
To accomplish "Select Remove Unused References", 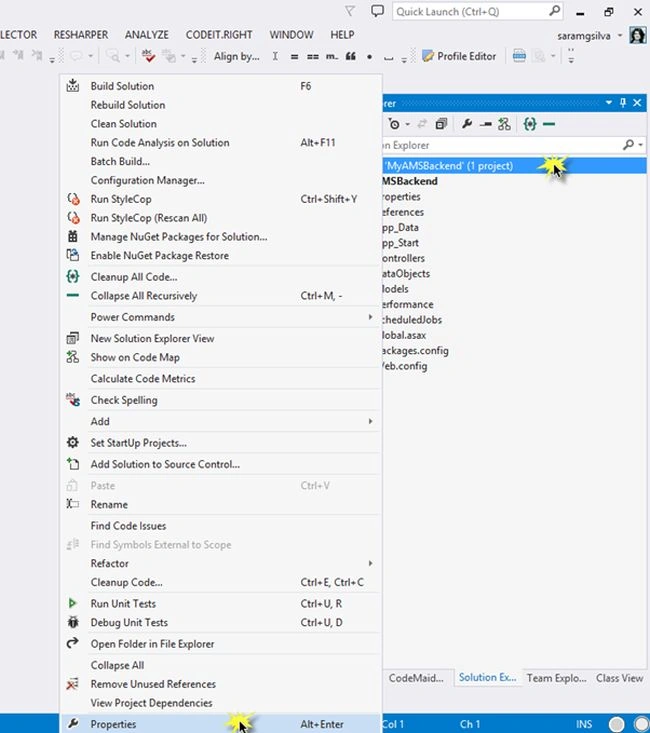I will pyautogui.click(x=221, y=684).
